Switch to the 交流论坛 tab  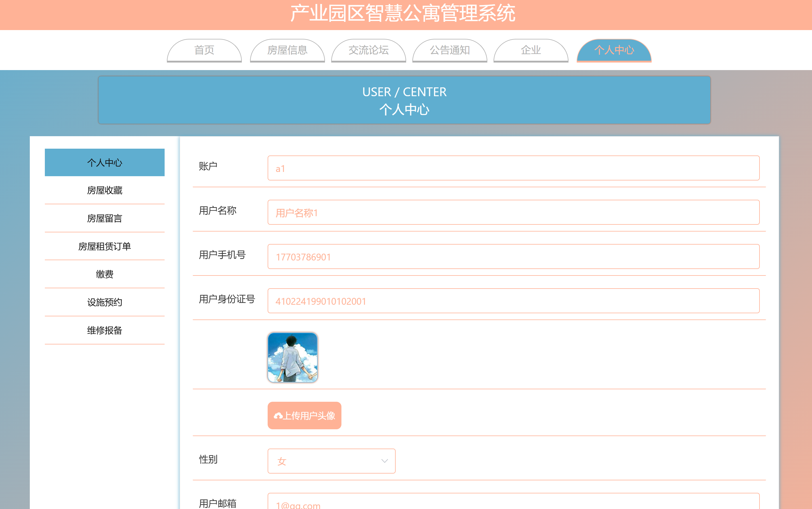pos(368,50)
